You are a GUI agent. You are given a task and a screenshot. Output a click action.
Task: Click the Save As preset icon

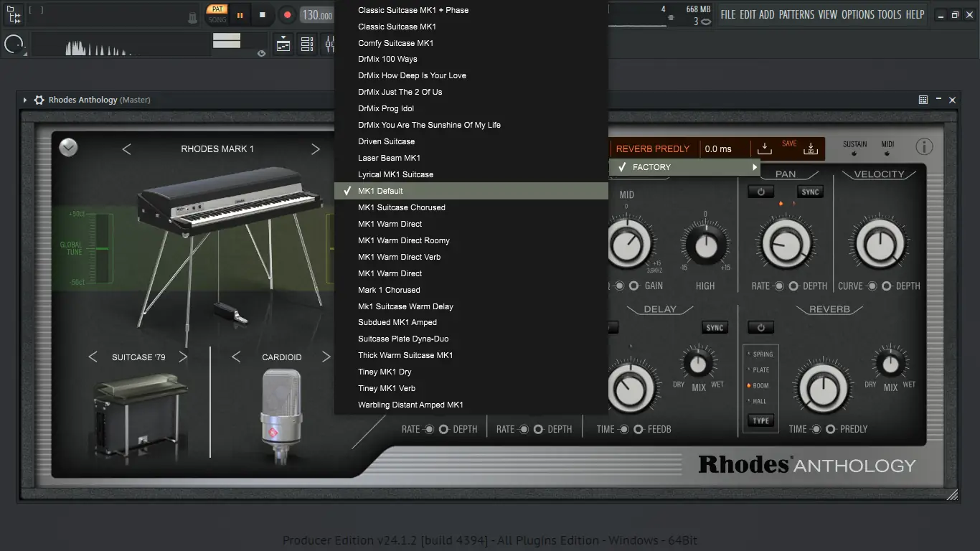pos(811,148)
